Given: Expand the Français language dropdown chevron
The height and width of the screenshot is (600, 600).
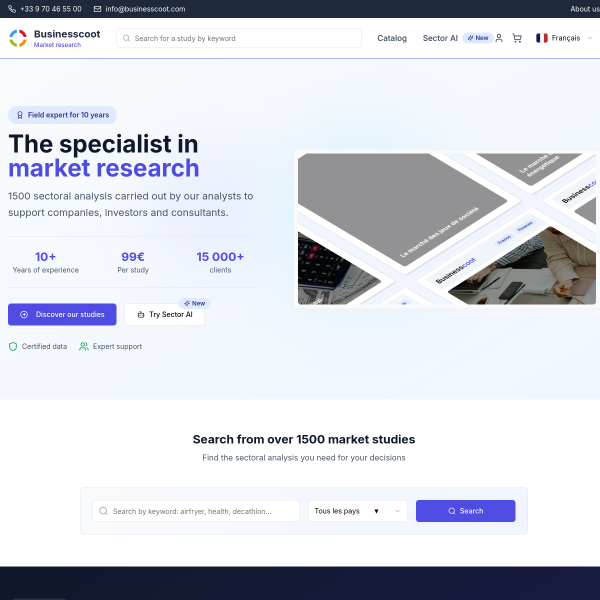Looking at the screenshot, I should 590,38.
